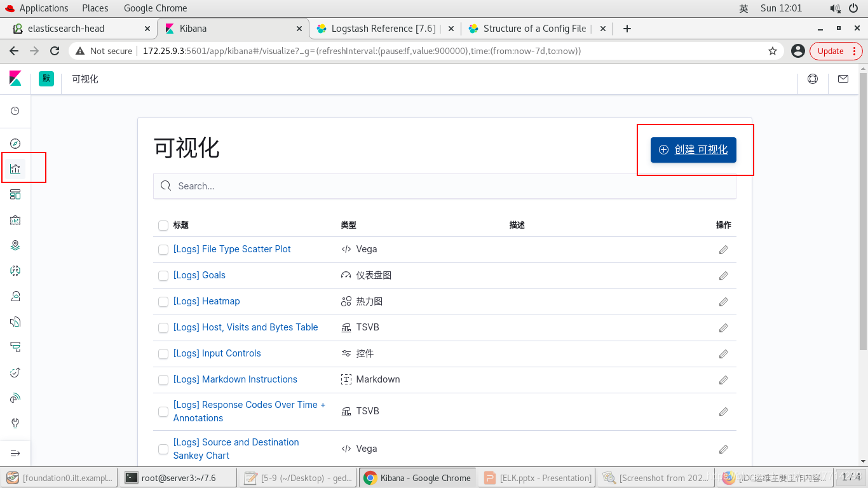
Task: Go back in browser history
Action: tap(14, 51)
